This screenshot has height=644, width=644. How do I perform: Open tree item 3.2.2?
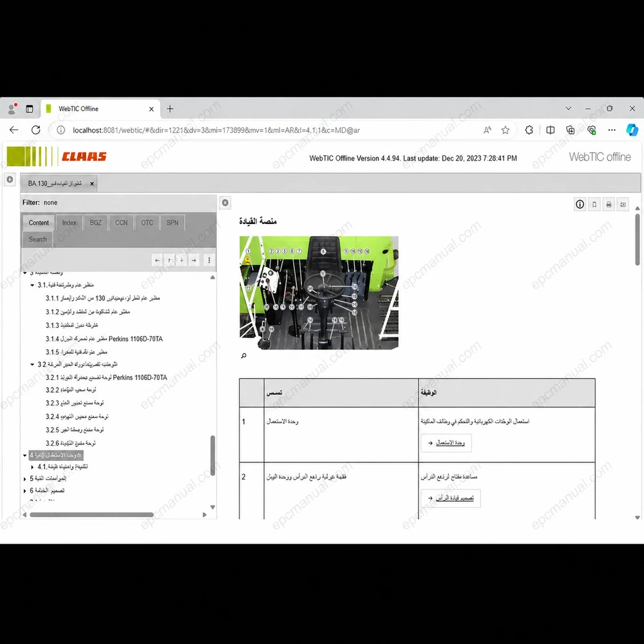(x=71, y=390)
